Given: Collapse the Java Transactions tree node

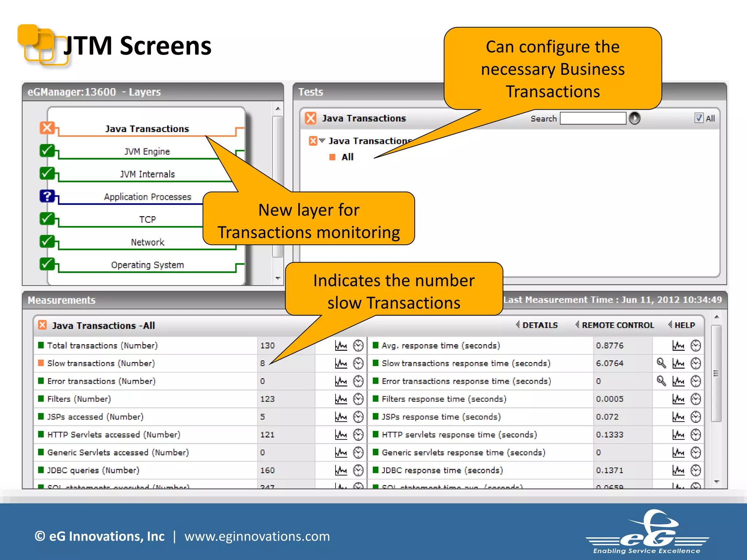Looking at the screenshot, I should (x=322, y=140).
